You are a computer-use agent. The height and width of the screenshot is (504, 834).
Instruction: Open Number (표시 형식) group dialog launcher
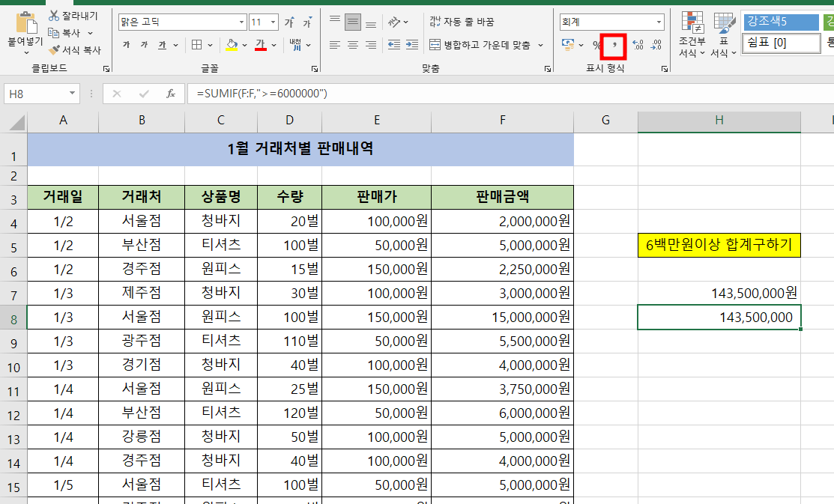pos(665,69)
